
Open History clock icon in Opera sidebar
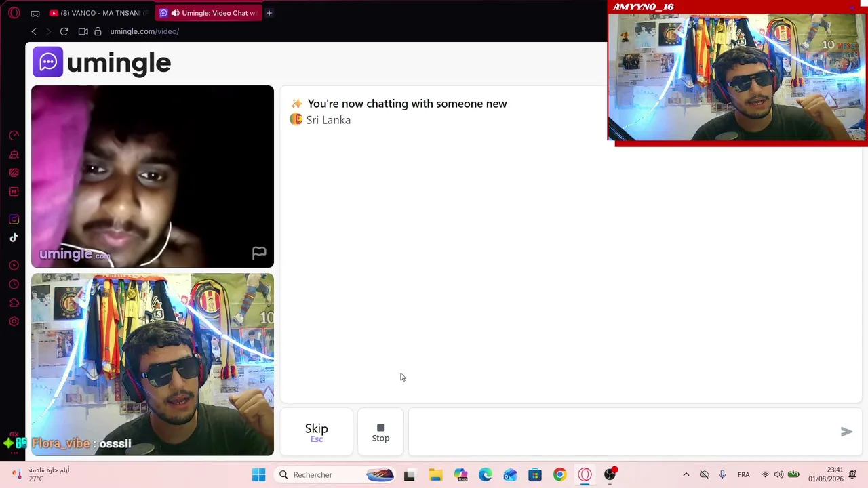[x=14, y=284]
